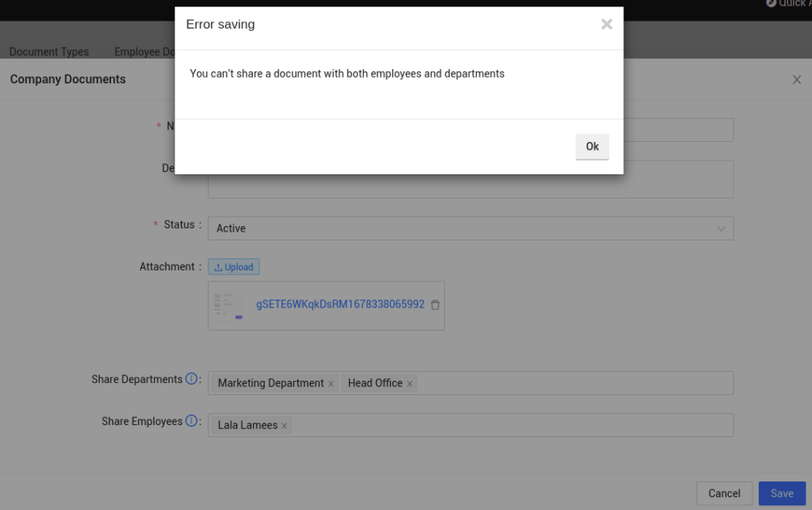Open the Status dropdown showing Active
The image size is (812, 510).
pos(469,228)
